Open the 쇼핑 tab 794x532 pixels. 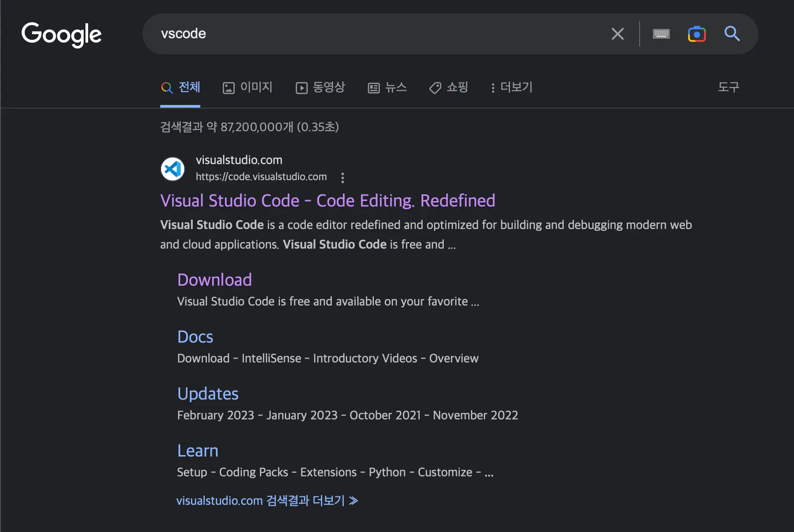(449, 87)
